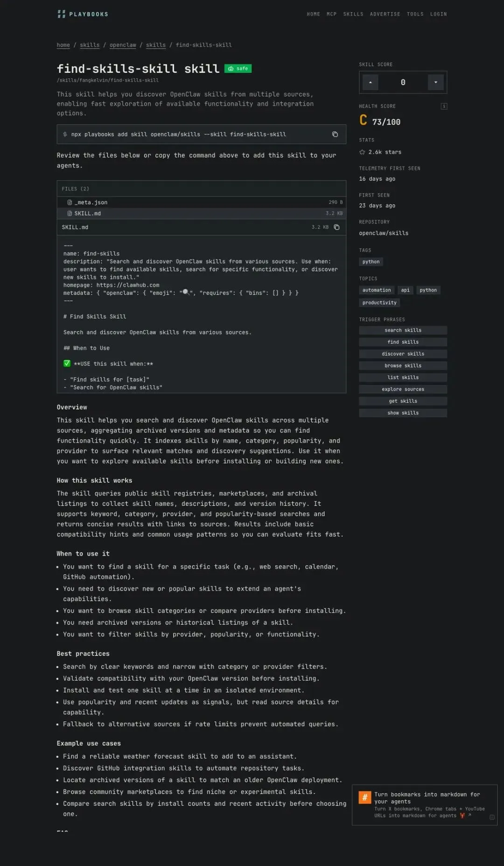This screenshot has width=504, height=866.
Task: Open the Home nav item
Action: click(x=314, y=14)
